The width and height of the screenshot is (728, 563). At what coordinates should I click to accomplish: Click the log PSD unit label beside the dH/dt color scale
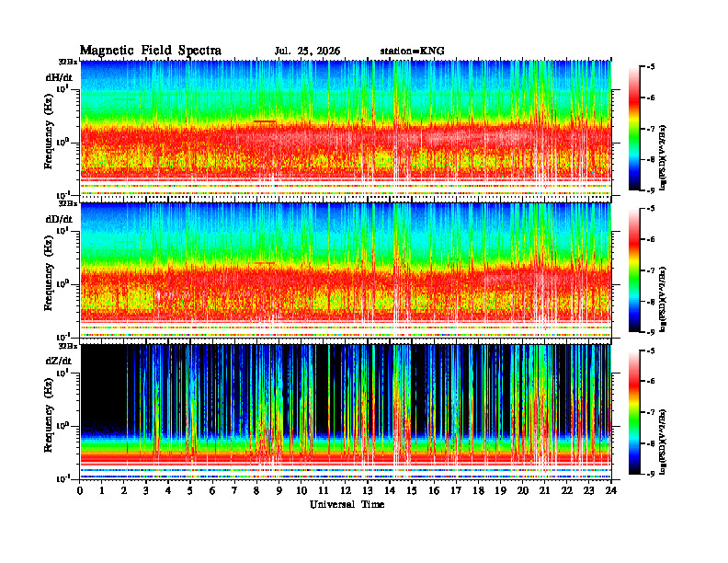tap(664, 158)
